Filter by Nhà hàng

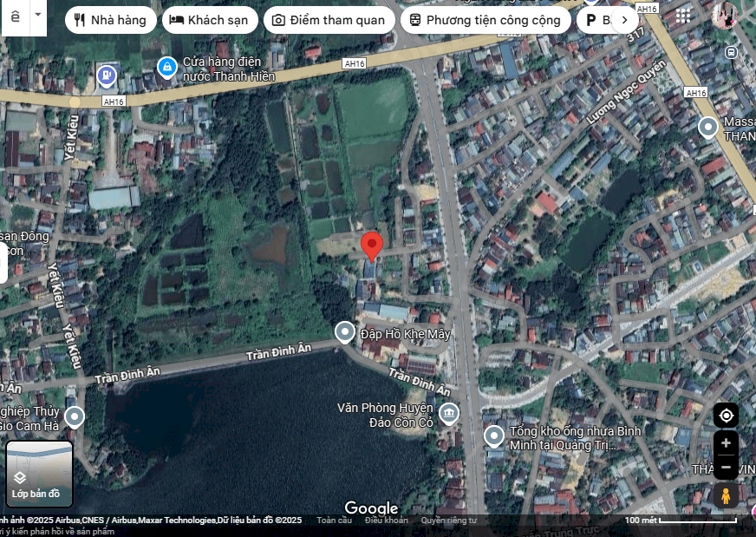(111, 20)
